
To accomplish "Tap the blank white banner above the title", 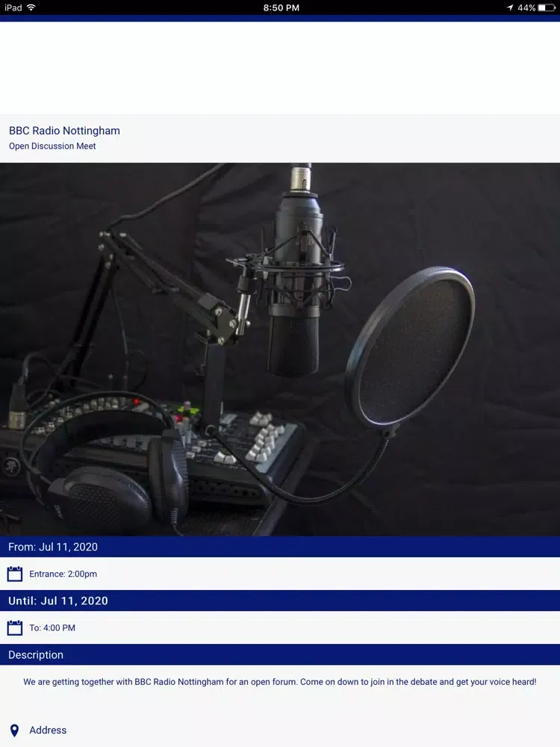I will pyautogui.click(x=280, y=67).
